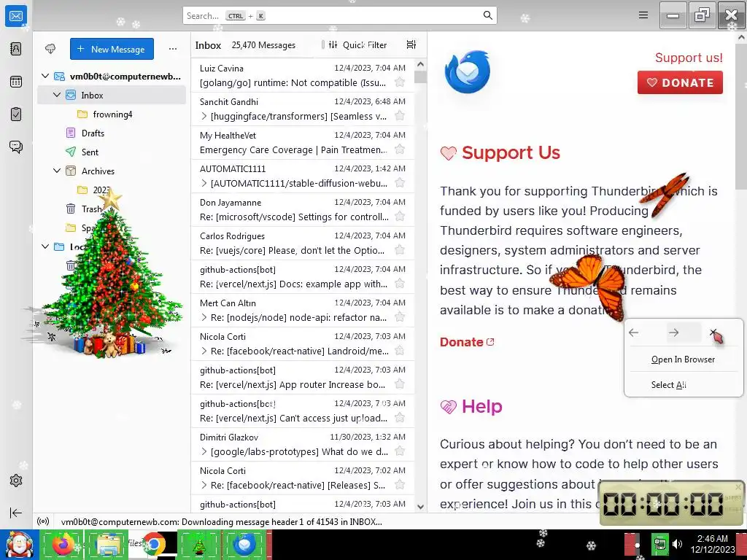Star the Don Jayamanne message

tap(400, 217)
